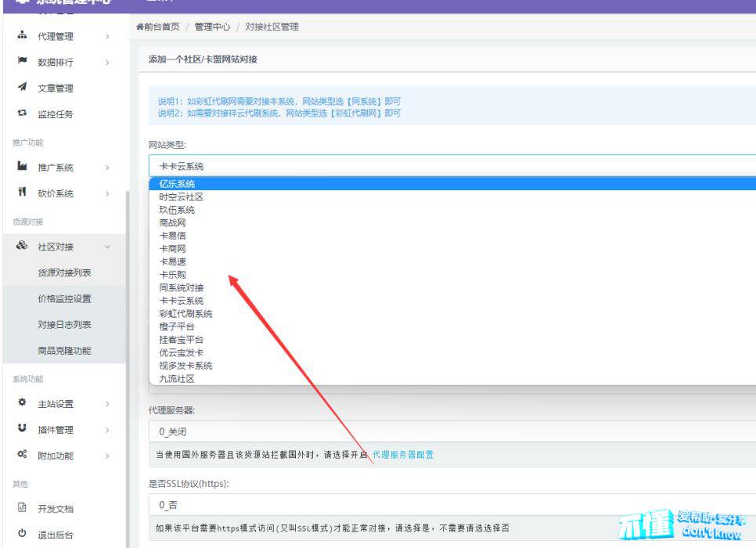
Task: Click the 监控任务 retweet icon
Action: coord(22,114)
